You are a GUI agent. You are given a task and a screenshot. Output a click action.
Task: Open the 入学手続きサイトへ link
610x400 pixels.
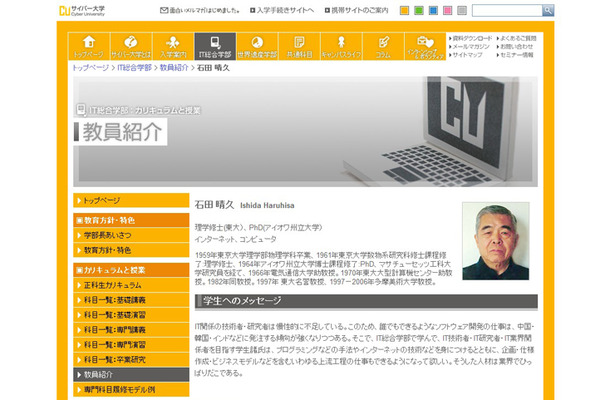point(282,11)
